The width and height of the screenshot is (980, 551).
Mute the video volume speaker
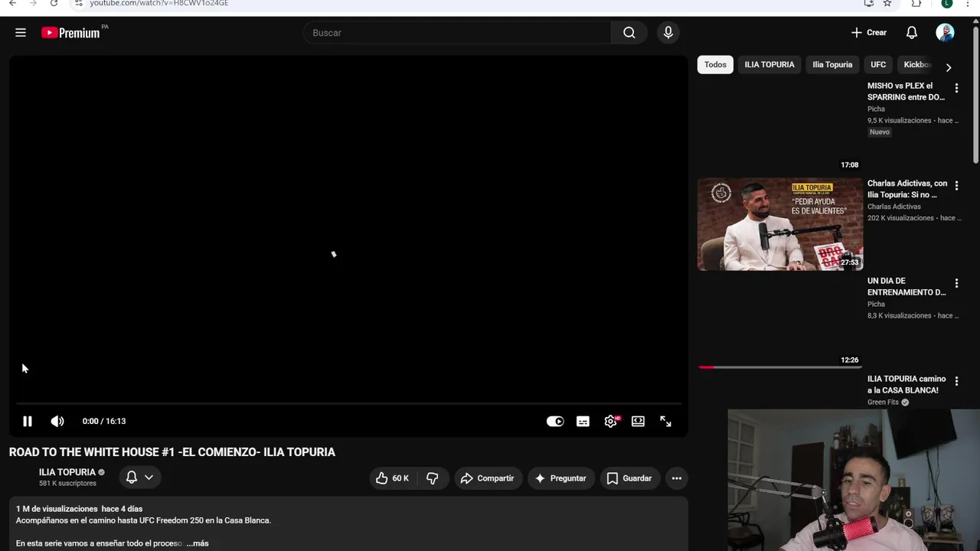click(57, 421)
